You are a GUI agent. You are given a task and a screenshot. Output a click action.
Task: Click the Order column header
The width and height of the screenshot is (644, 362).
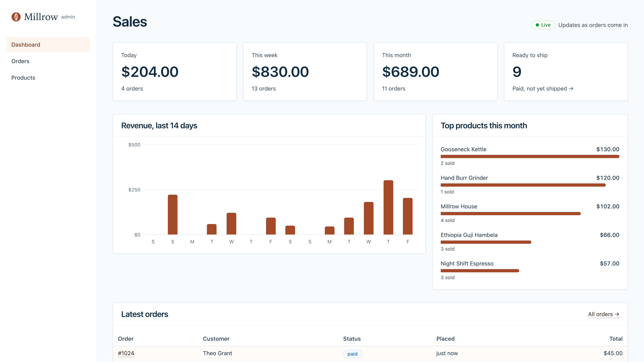126,339
